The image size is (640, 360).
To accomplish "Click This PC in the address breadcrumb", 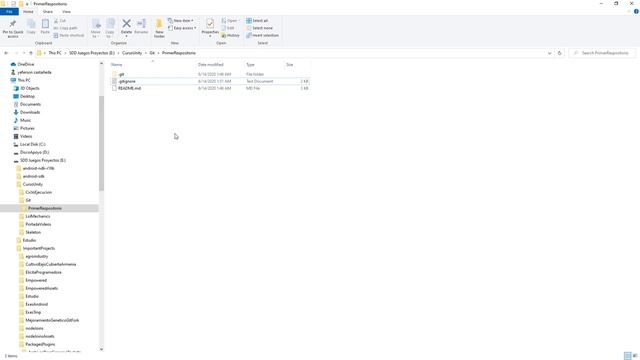I will pos(55,53).
